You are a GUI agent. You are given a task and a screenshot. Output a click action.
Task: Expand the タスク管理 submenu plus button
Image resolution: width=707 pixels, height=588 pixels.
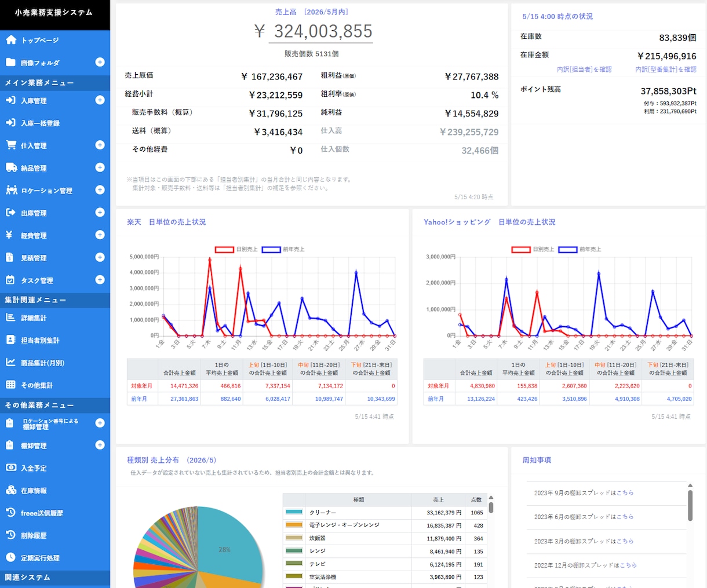click(x=100, y=280)
